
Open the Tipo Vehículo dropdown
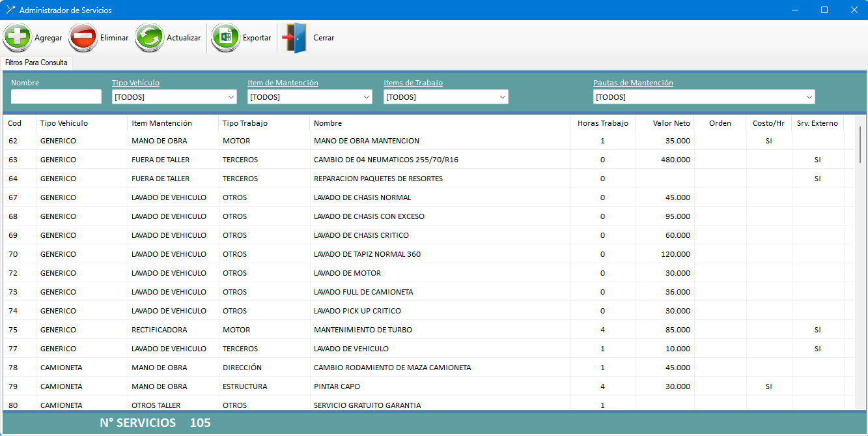coord(175,97)
